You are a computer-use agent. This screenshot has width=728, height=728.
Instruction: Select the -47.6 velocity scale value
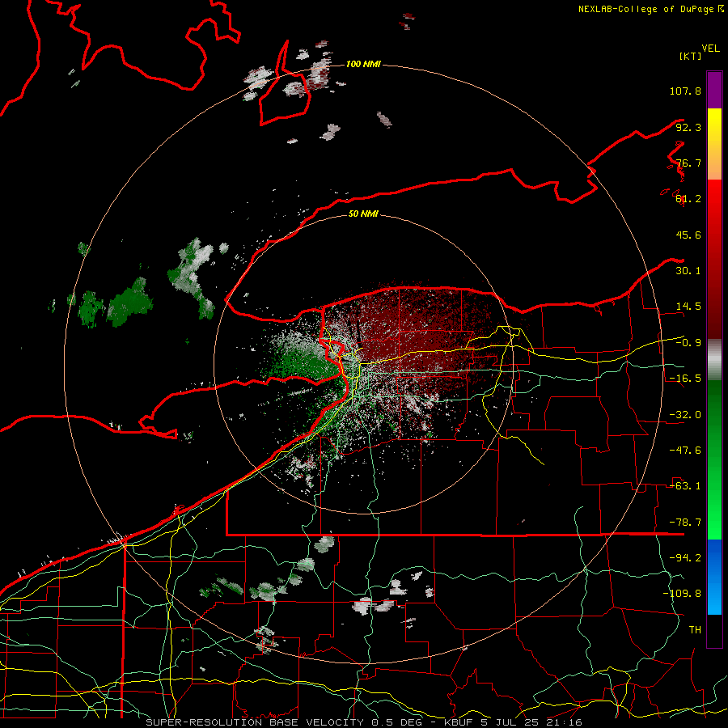point(685,451)
